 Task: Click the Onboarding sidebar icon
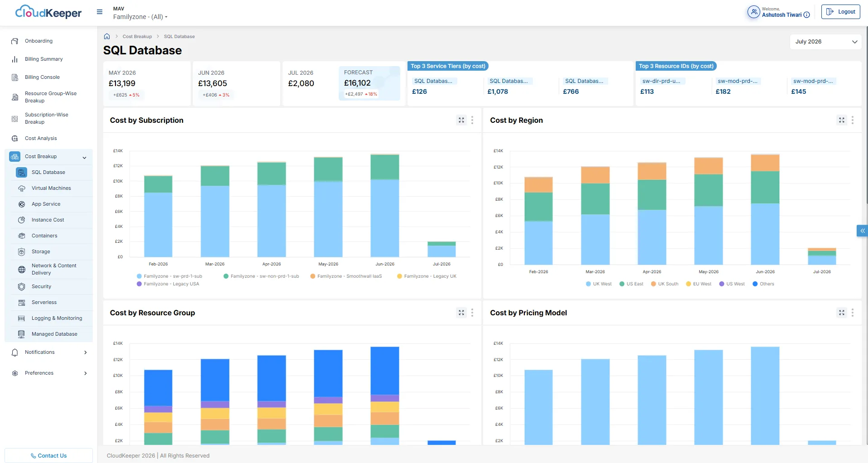(14, 41)
